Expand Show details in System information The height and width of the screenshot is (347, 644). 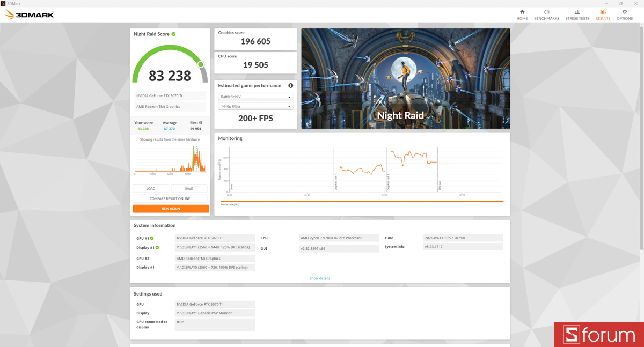(320, 278)
